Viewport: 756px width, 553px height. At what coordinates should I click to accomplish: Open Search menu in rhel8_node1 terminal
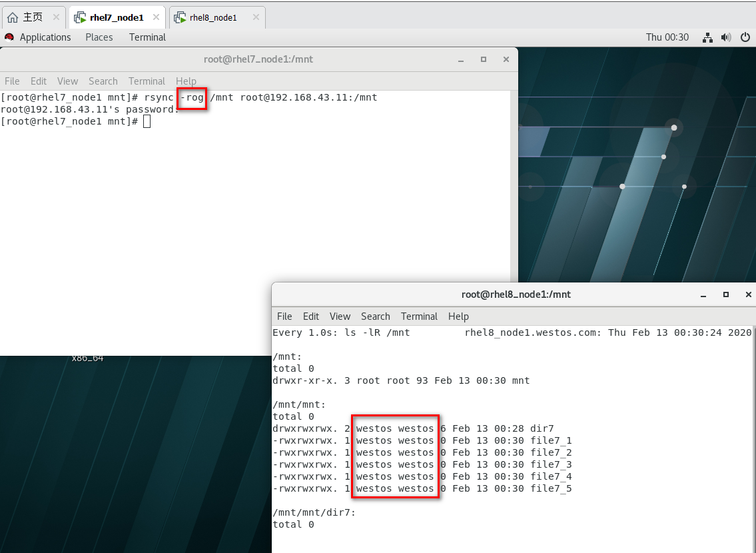(376, 316)
